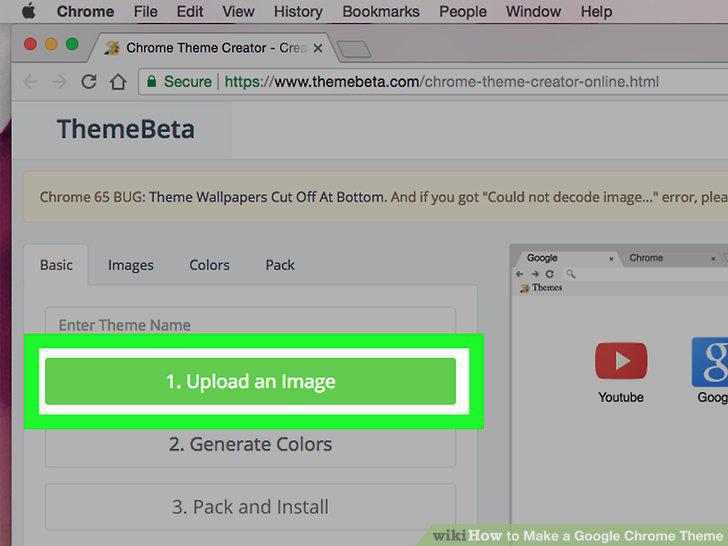This screenshot has height=546, width=728.
Task: Reload the current page
Action: pos(89,82)
